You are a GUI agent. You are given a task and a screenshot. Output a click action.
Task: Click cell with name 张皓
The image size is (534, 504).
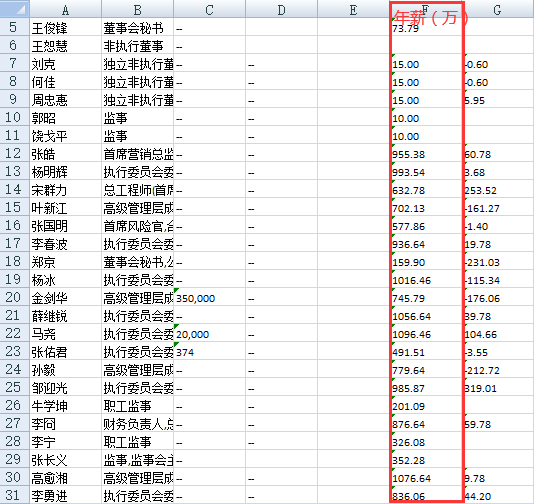(x=65, y=153)
